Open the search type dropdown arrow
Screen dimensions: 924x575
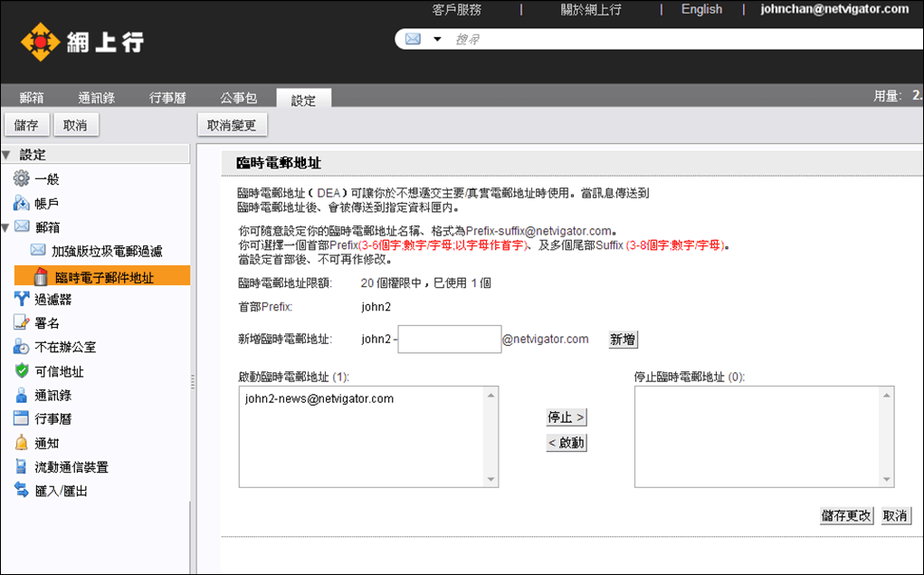point(437,40)
